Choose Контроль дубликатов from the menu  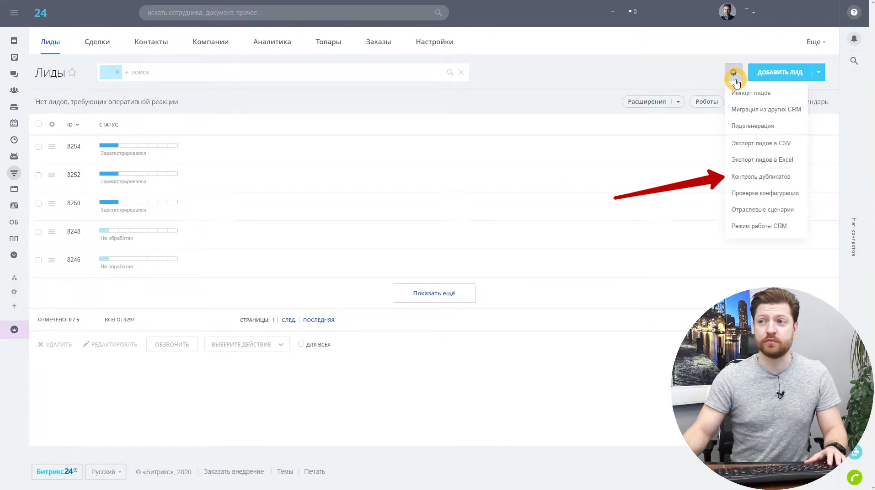(761, 176)
